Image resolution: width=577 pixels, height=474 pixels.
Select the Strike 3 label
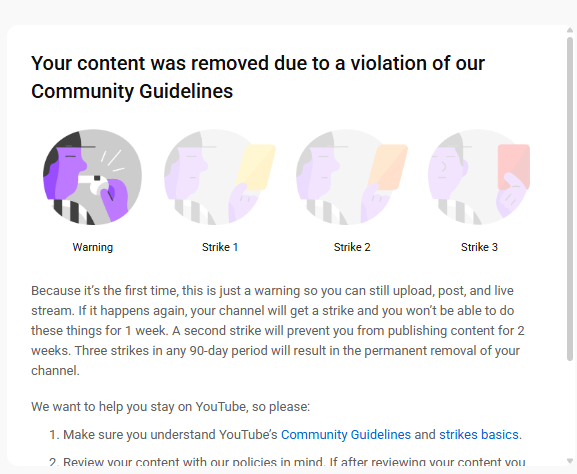tap(479, 247)
